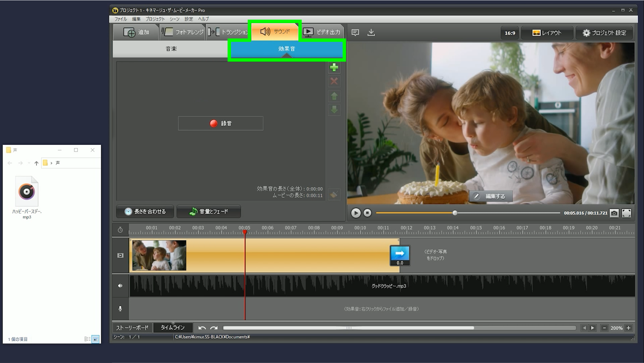Click the green move-up arrow icon
The width and height of the screenshot is (644, 363).
click(x=334, y=96)
